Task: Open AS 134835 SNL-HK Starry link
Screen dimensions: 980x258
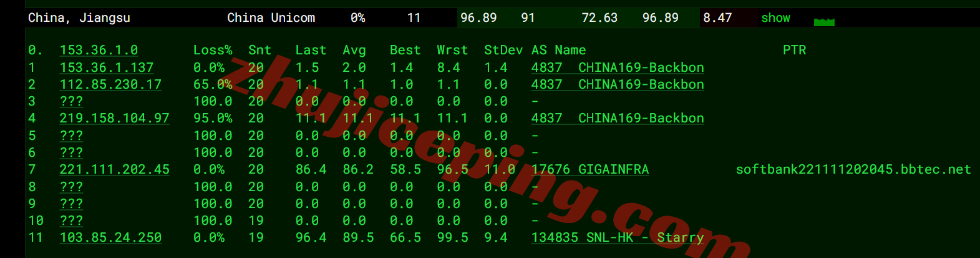Action: (x=618, y=237)
